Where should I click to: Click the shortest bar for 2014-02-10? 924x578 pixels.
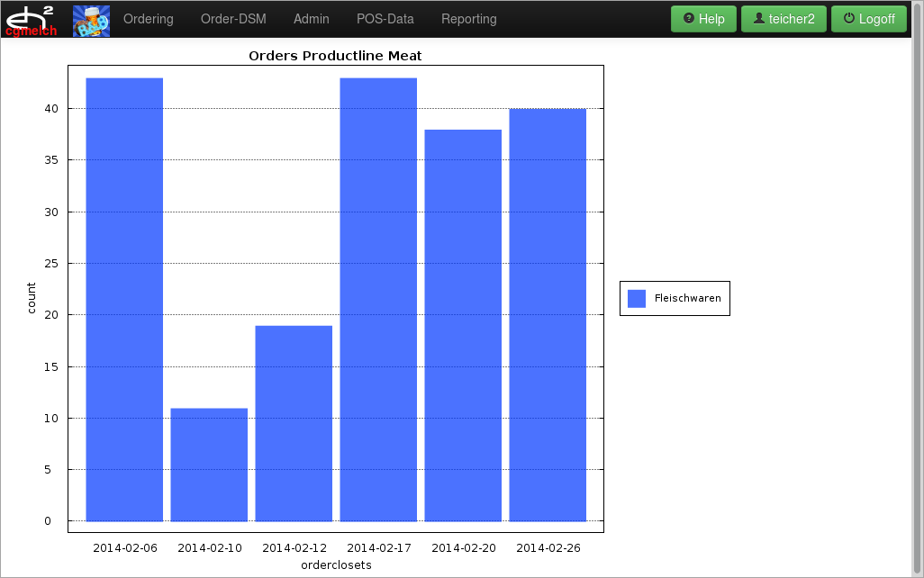(209, 465)
